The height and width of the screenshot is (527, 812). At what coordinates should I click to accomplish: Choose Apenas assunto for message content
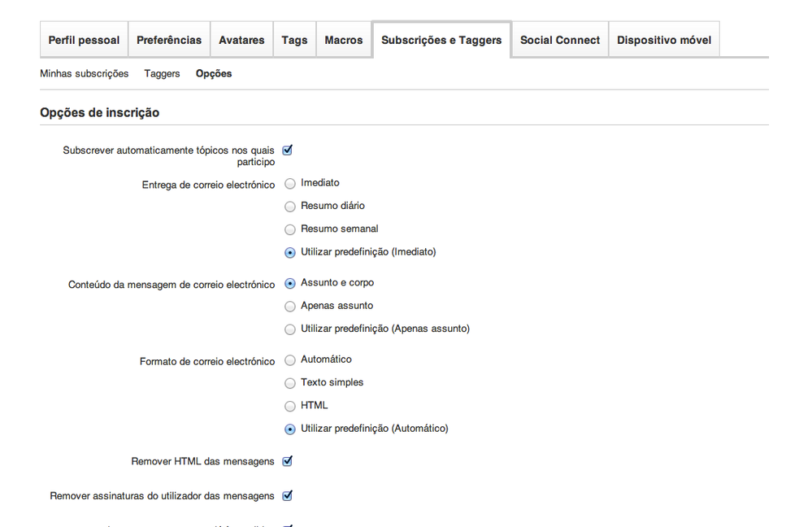point(290,307)
